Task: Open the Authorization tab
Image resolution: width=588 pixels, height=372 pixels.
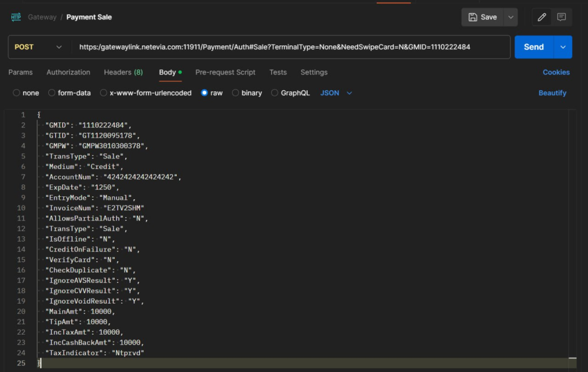Action: pyautogui.click(x=68, y=72)
